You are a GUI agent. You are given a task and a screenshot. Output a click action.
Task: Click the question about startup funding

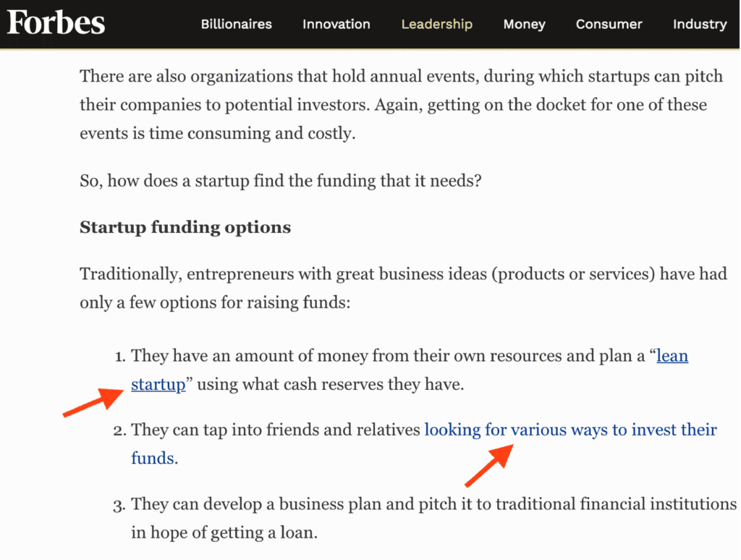[279, 180]
